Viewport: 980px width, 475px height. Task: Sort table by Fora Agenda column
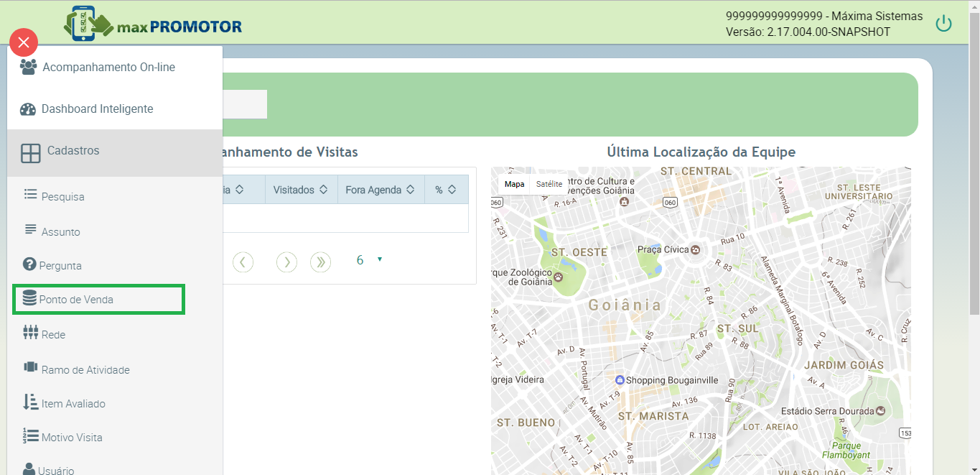pos(380,190)
